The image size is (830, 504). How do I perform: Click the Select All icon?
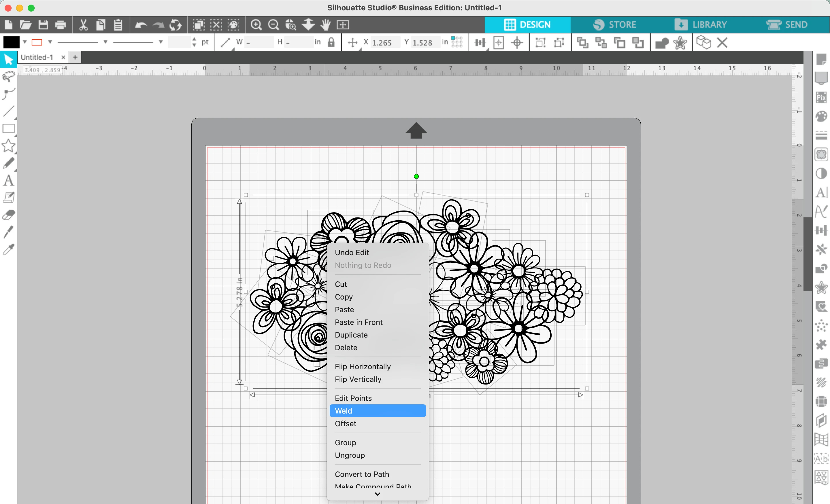pos(198,25)
